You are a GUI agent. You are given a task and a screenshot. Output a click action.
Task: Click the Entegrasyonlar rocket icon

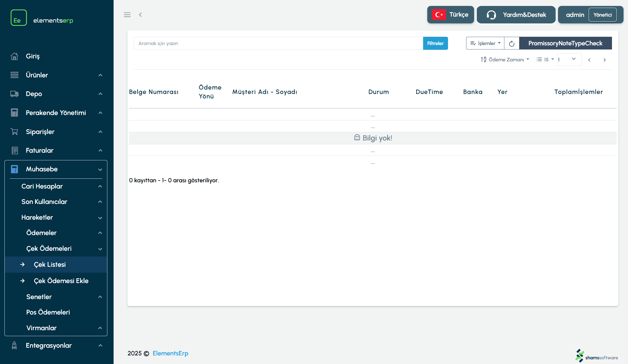tap(14, 346)
